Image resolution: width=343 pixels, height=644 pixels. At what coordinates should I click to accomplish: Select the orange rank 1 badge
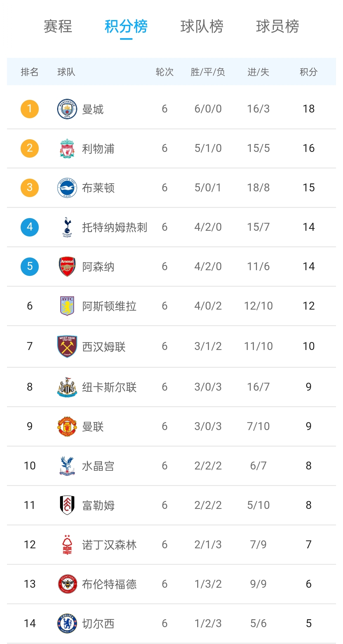tap(30, 109)
